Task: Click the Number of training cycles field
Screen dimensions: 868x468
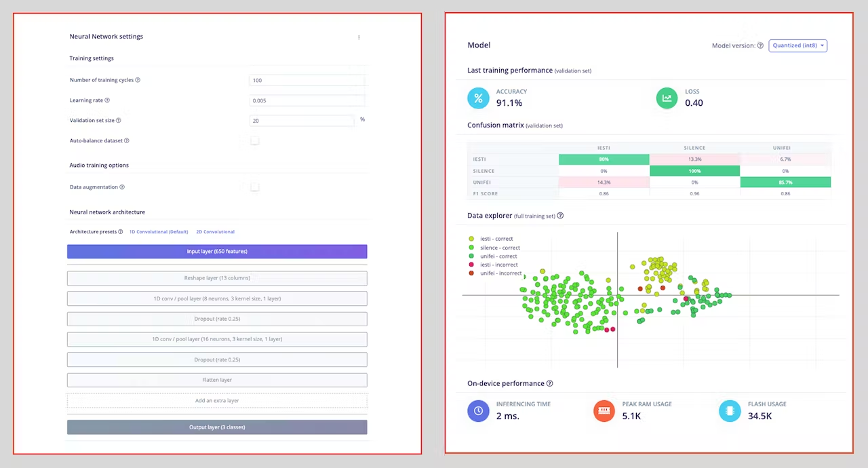Action: [x=308, y=80]
